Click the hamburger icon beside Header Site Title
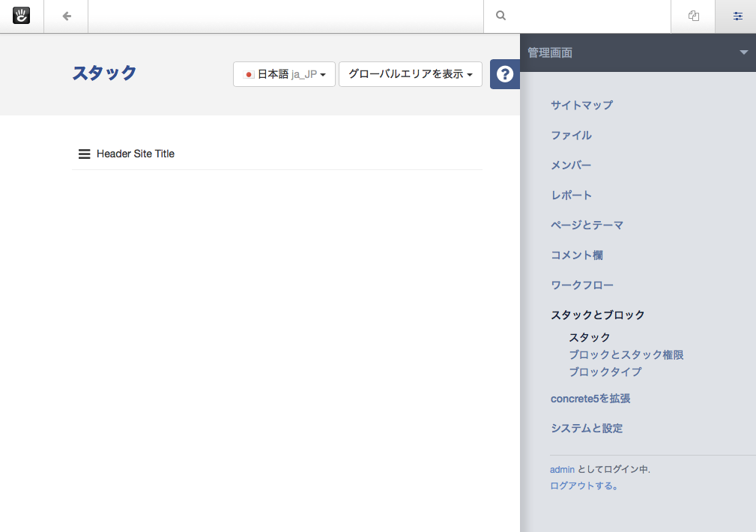Viewport: 756px width, 532px height. pos(85,154)
